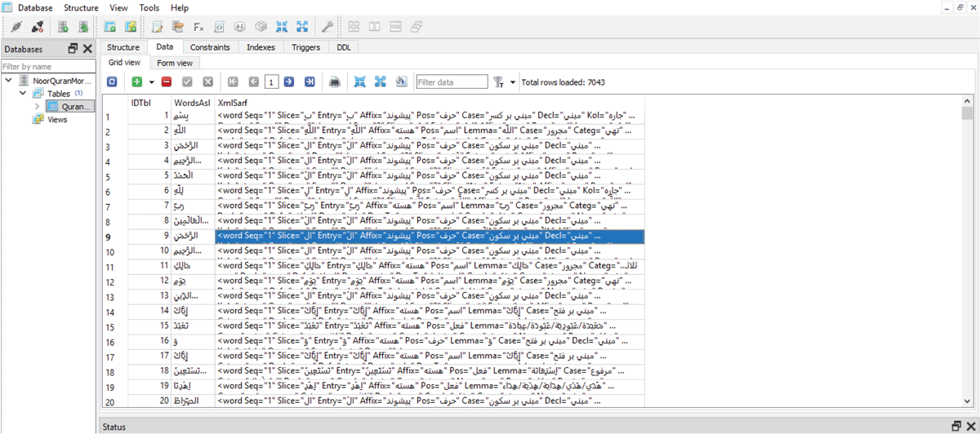Image resolution: width=980 pixels, height=434 pixels.
Task: Float the Status panel
Action: click(956, 427)
